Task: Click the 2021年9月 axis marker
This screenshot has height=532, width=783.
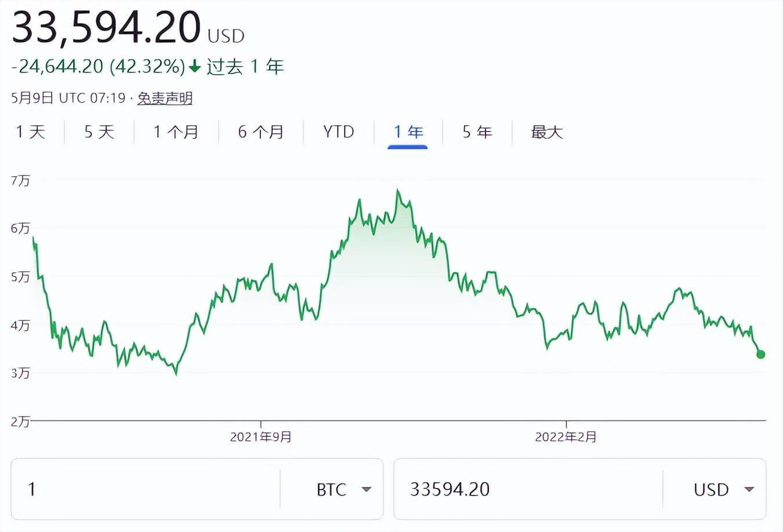Action: tap(260, 436)
